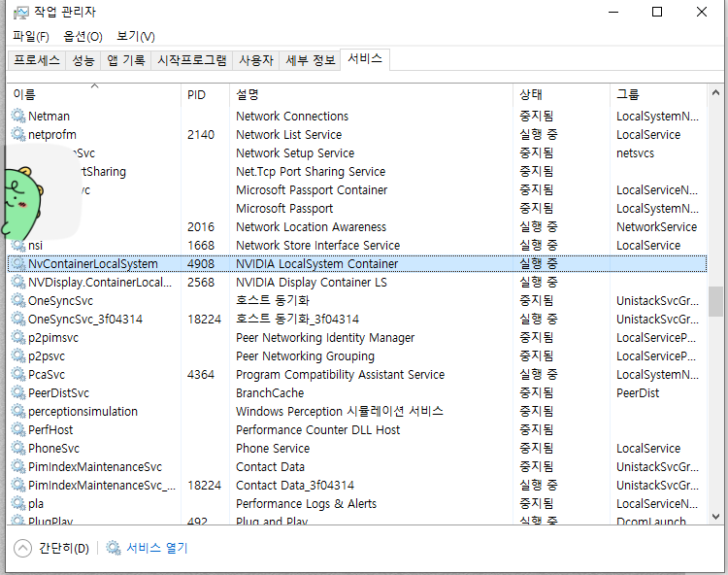
Task: Sort by the 그룹 column header
Action: (658, 94)
